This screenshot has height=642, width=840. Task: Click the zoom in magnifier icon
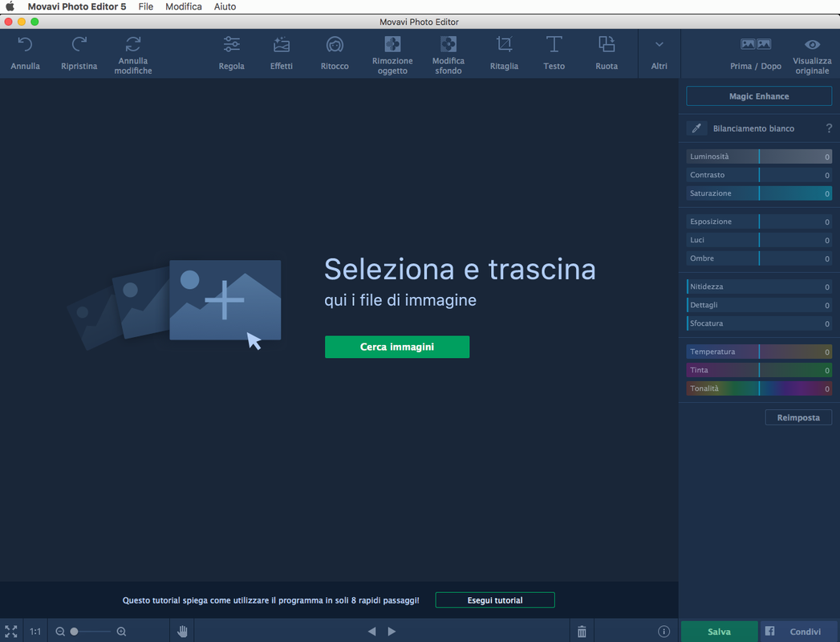(122, 632)
